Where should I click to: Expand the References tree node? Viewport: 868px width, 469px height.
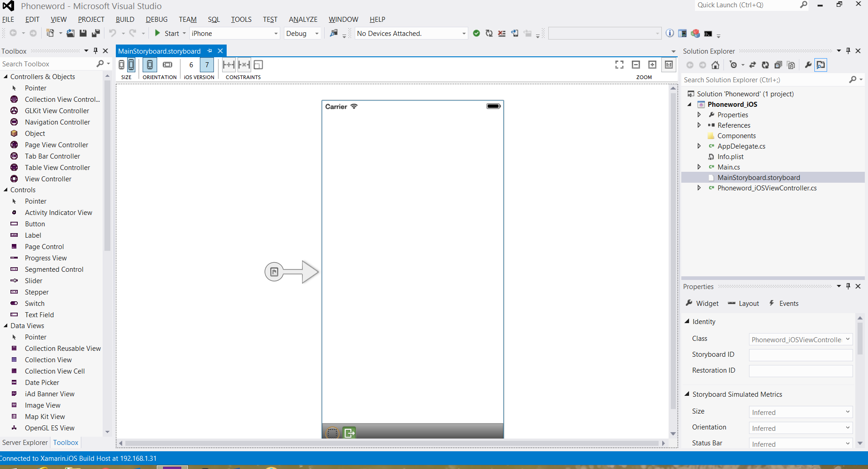699,125
